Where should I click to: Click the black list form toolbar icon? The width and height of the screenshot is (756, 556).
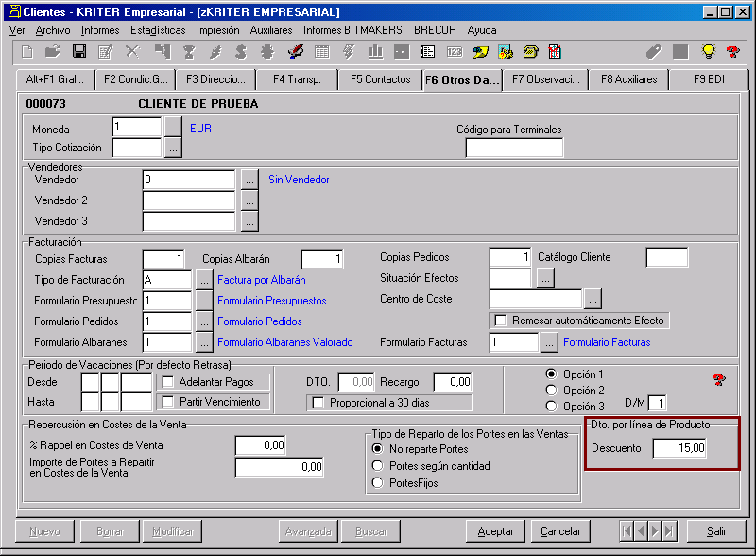click(428, 52)
